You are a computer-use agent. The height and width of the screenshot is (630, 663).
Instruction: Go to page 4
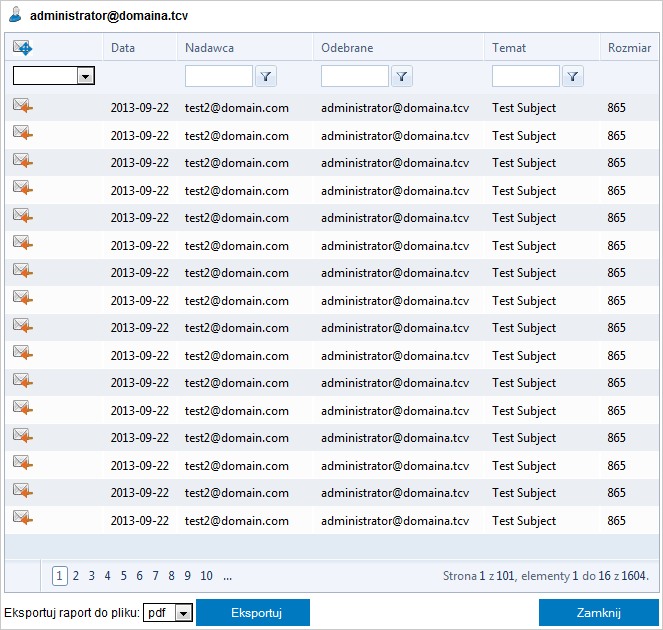click(x=107, y=576)
